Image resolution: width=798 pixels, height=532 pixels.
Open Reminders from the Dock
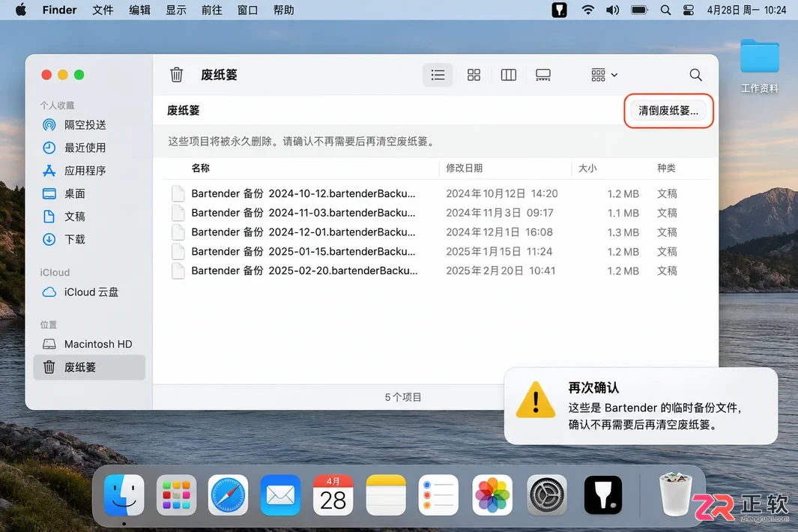(438, 495)
